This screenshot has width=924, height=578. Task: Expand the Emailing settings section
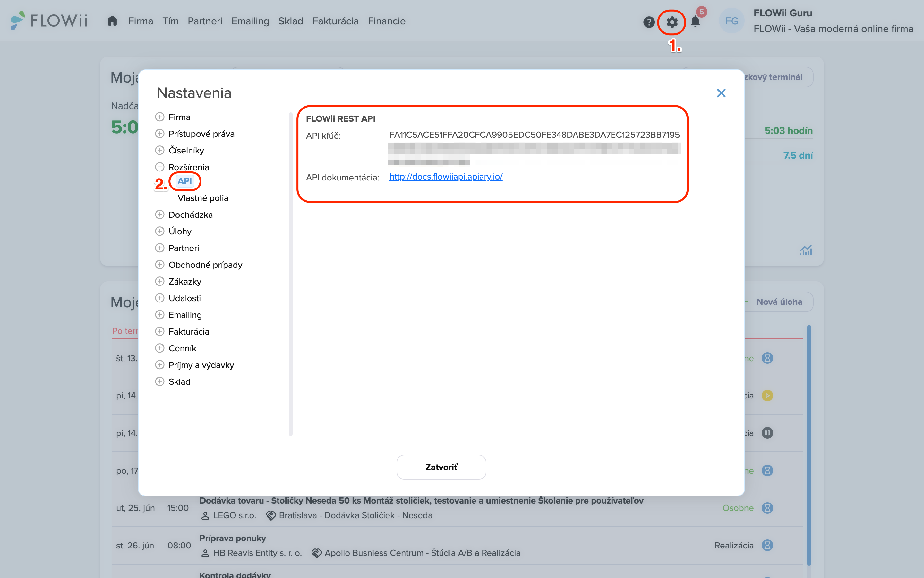coord(159,315)
